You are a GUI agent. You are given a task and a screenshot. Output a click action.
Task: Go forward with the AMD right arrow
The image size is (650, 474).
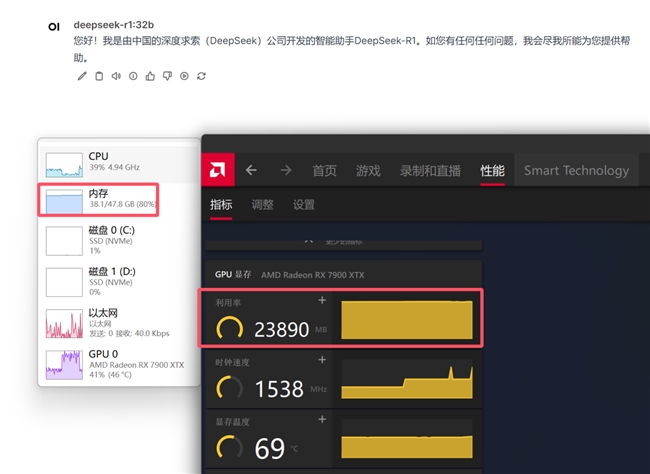pos(286,170)
